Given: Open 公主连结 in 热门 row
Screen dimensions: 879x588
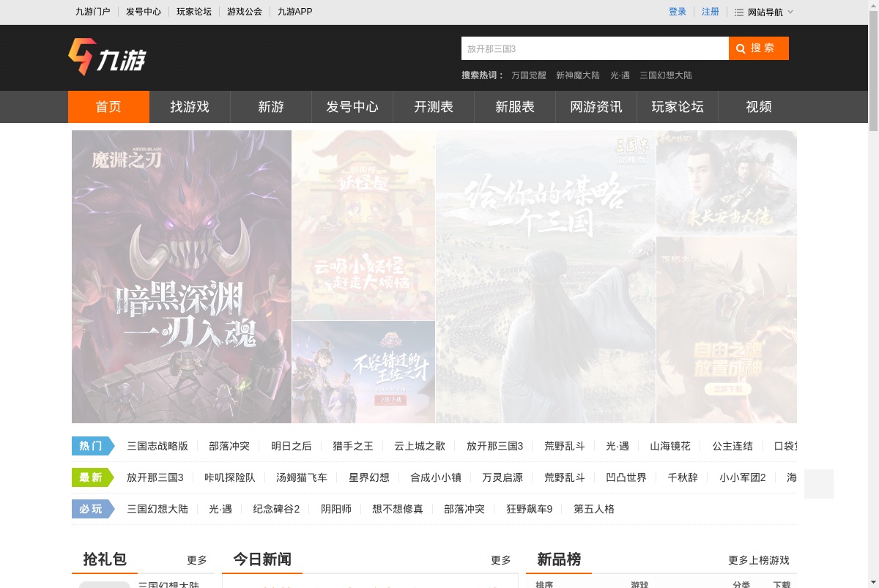Looking at the screenshot, I should [x=732, y=446].
